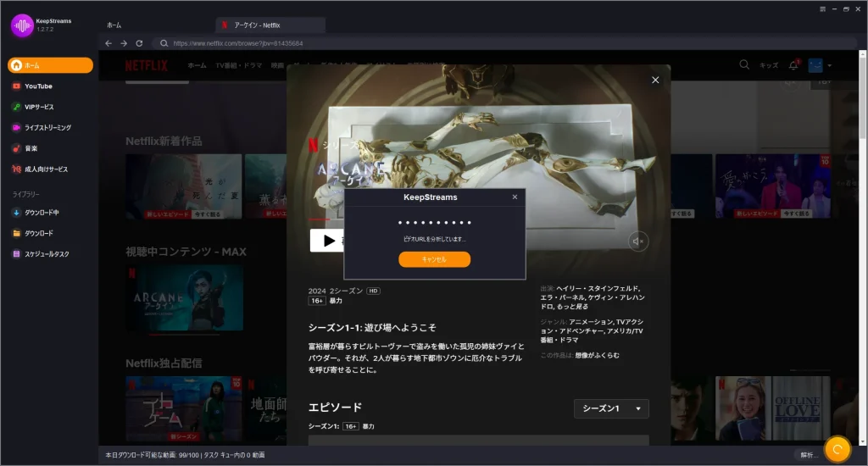Play Arcane with the white play button
Viewport: 868px width, 466px height.
coord(327,241)
